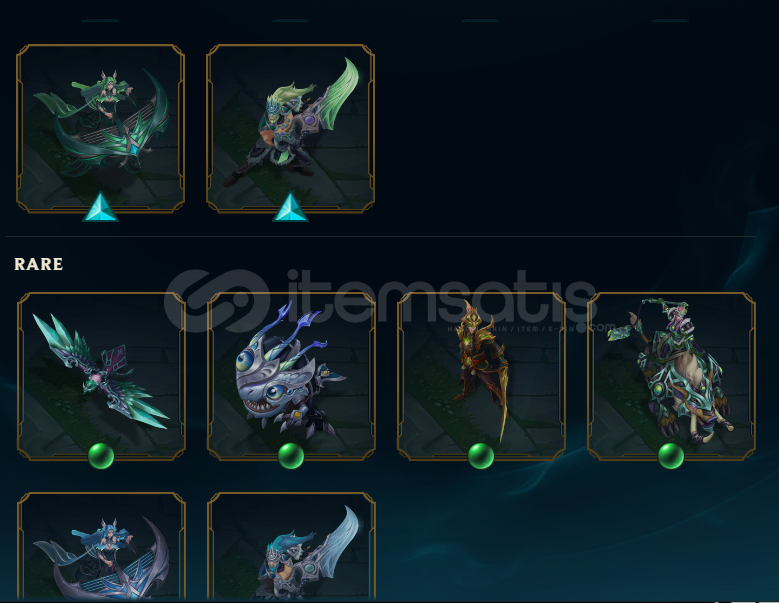779x603 pixels.
Task: Click the cut-off gem marker above the harp player tile
Action: tap(100, 20)
